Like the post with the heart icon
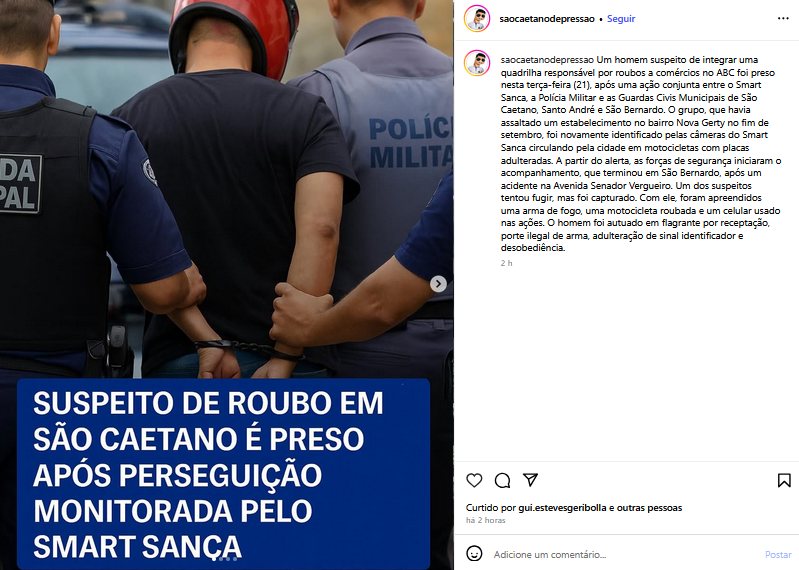799x570 pixels. 474,480
